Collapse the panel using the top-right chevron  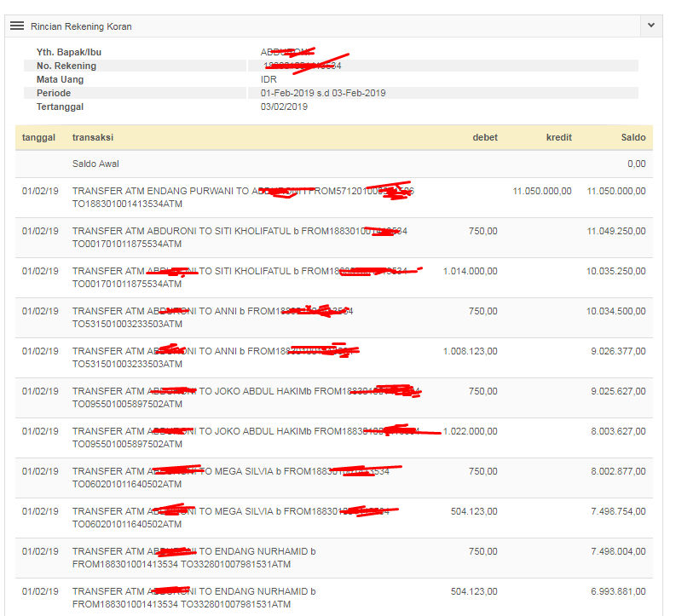pos(651,26)
